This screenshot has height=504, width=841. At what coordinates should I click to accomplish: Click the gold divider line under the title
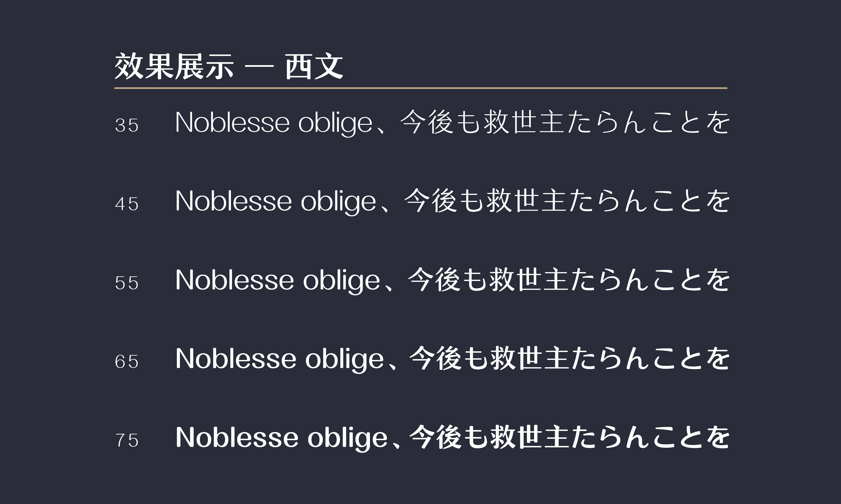coord(421,88)
